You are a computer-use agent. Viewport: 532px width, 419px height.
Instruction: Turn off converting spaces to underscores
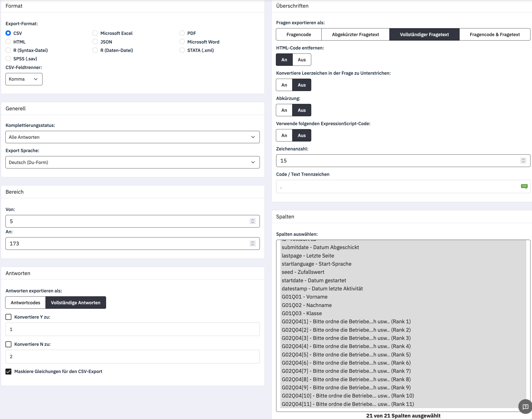302,85
